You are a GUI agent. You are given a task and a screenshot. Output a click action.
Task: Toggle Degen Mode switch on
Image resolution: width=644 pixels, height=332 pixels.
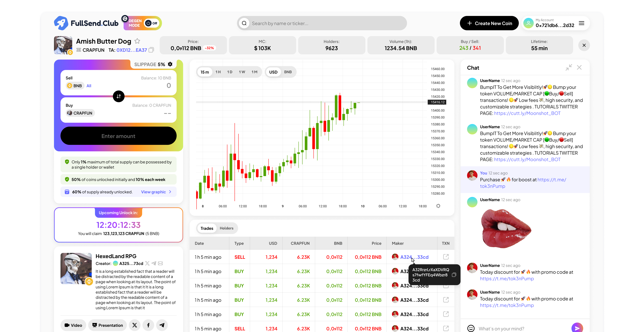pos(152,23)
